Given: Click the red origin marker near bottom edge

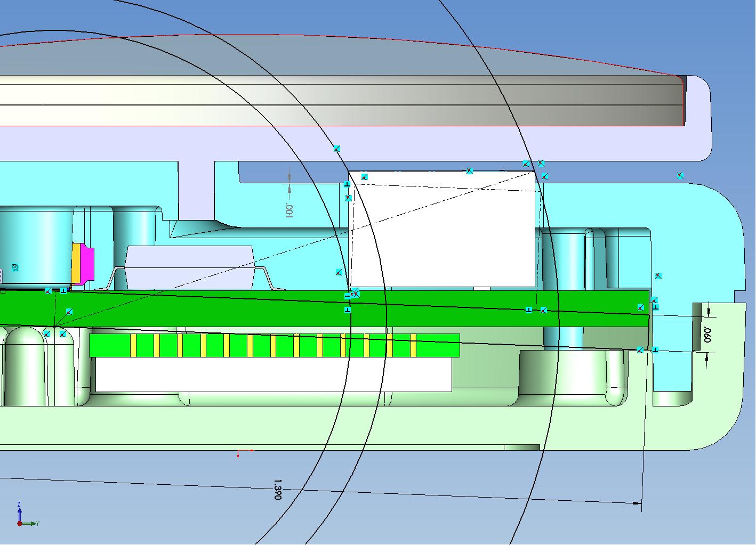Looking at the screenshot, I should (238, 454).
